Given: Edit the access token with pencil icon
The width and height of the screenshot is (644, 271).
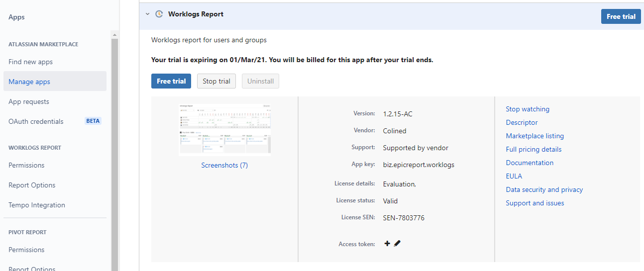Looking at the screenshot, I should [397, 244].
